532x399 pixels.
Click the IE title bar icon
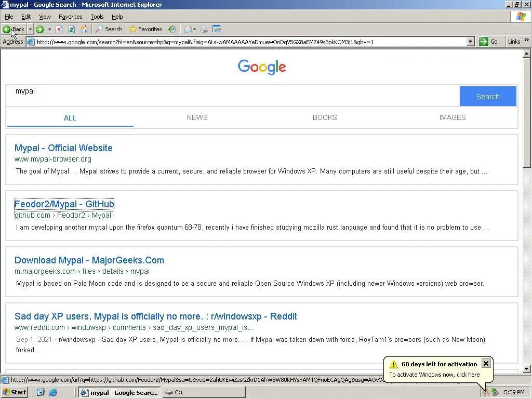[x=5, y=4]
